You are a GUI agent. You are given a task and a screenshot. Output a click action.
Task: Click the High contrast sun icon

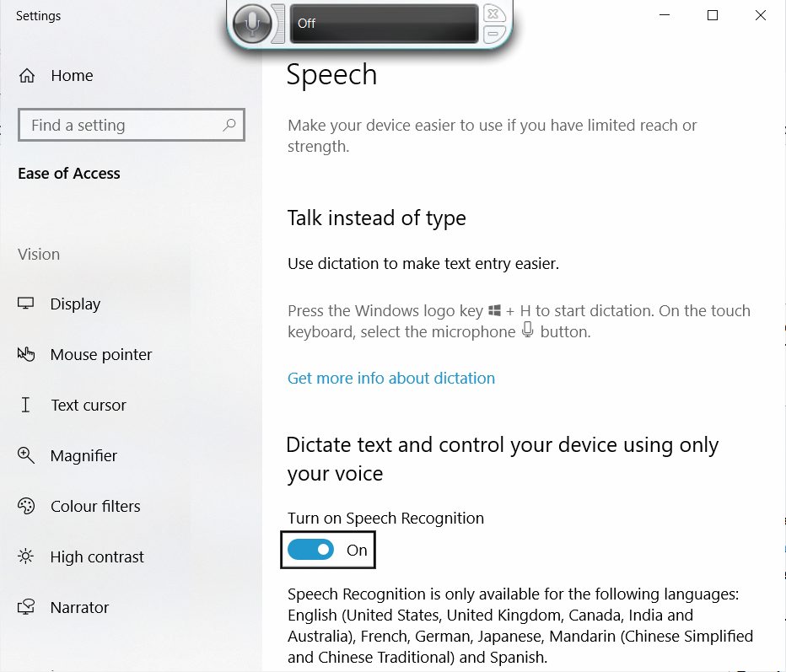tap(25, 556)
